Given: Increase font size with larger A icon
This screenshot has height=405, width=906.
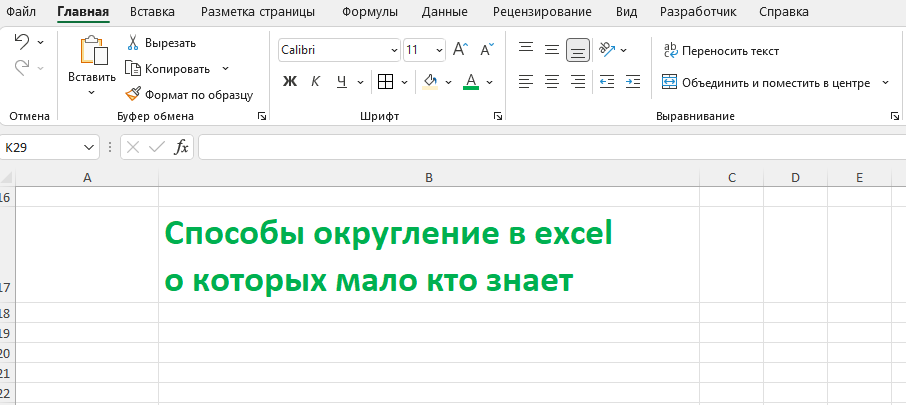Looking at the screenshot, I should (x=461, y=50).
